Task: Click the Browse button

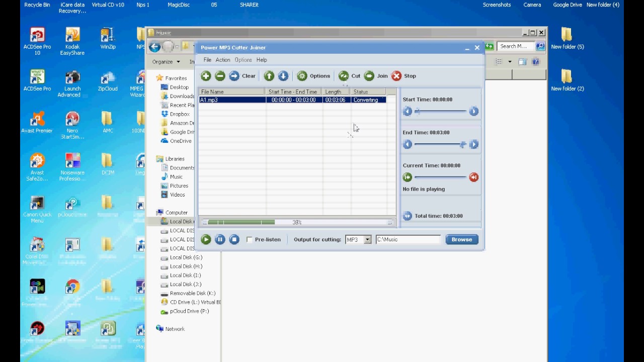Action: coord(462,240)
